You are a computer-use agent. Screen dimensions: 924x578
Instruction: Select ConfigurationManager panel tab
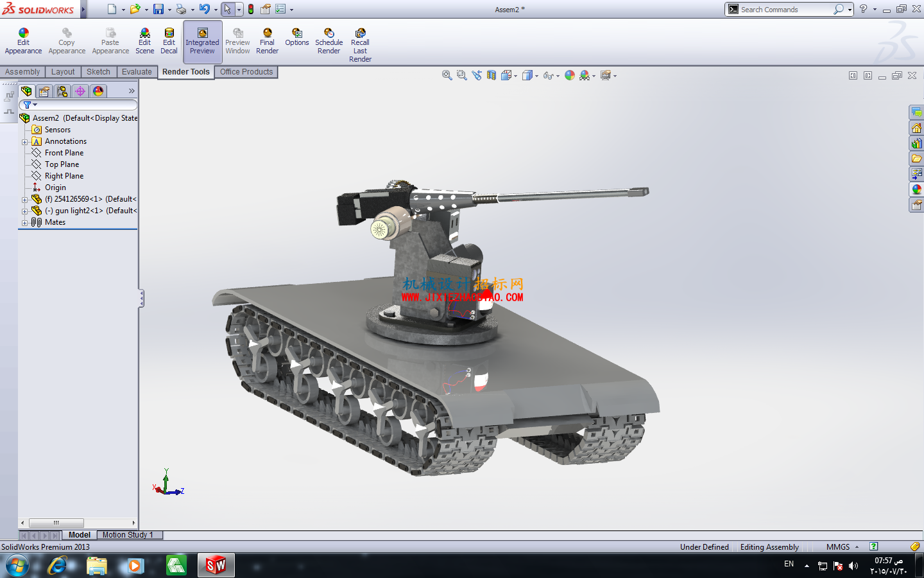click(x=62, y=91)
